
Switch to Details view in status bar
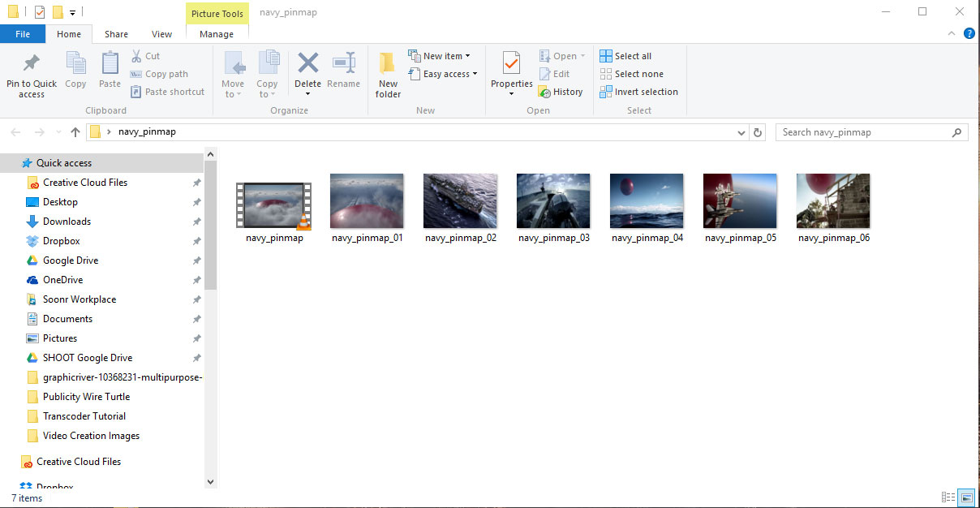pos(948,497)
